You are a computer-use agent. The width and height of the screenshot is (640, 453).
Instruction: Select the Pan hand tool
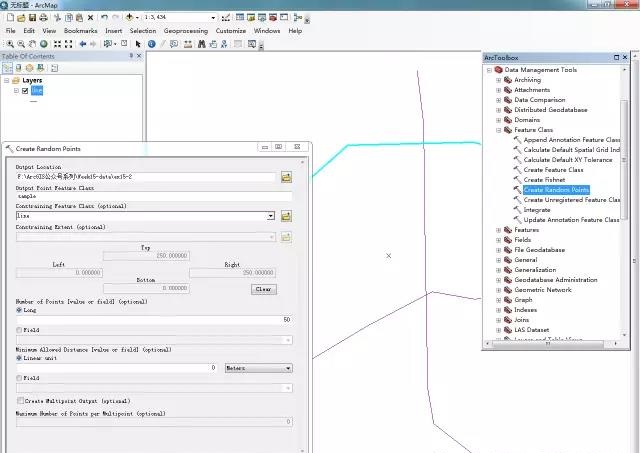[32, 44]
